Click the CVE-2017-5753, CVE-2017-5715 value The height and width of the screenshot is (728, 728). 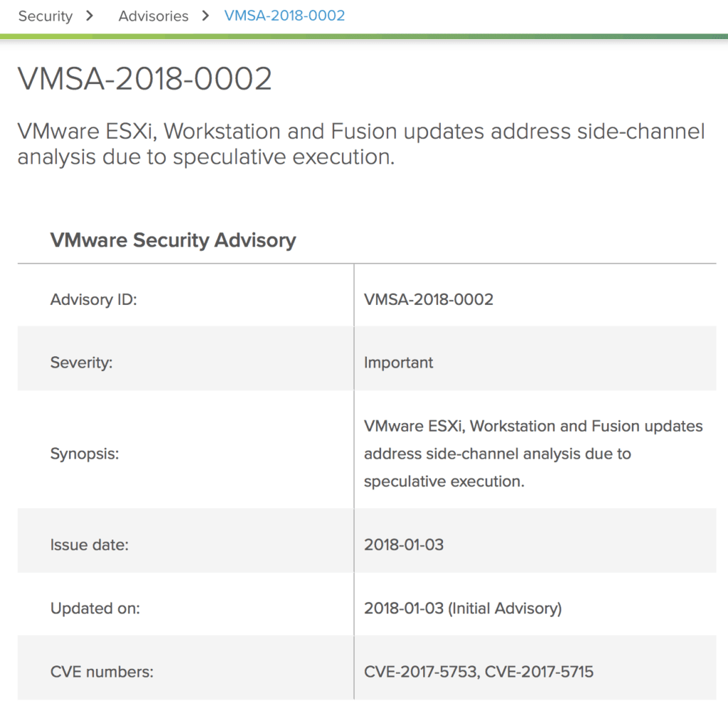coord(478,672)
